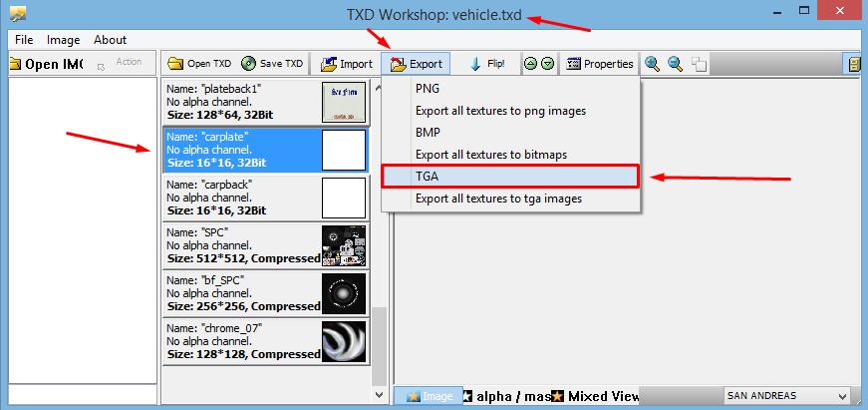Open the Image menu in menu bar

click(63, 40)
